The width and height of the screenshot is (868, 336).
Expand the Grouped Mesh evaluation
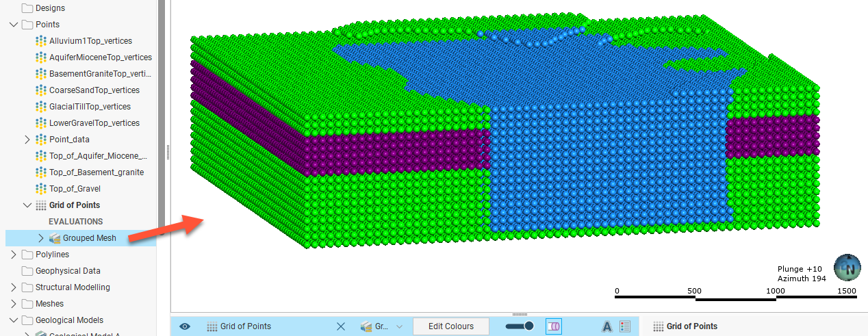pos(40,238)
